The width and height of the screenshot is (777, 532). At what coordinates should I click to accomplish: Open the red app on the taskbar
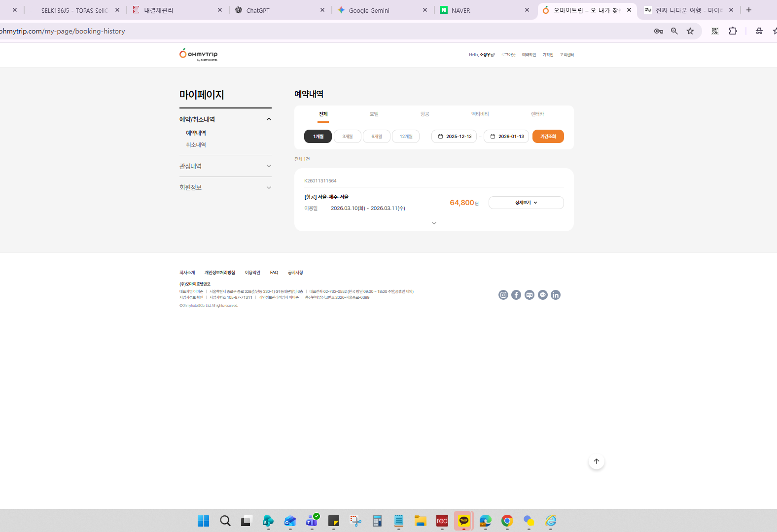click(442, 521)
